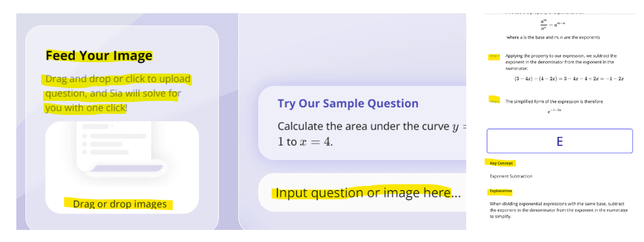
Task: Click the Exponent Subtraction concept text
Action: click(511, 176)
